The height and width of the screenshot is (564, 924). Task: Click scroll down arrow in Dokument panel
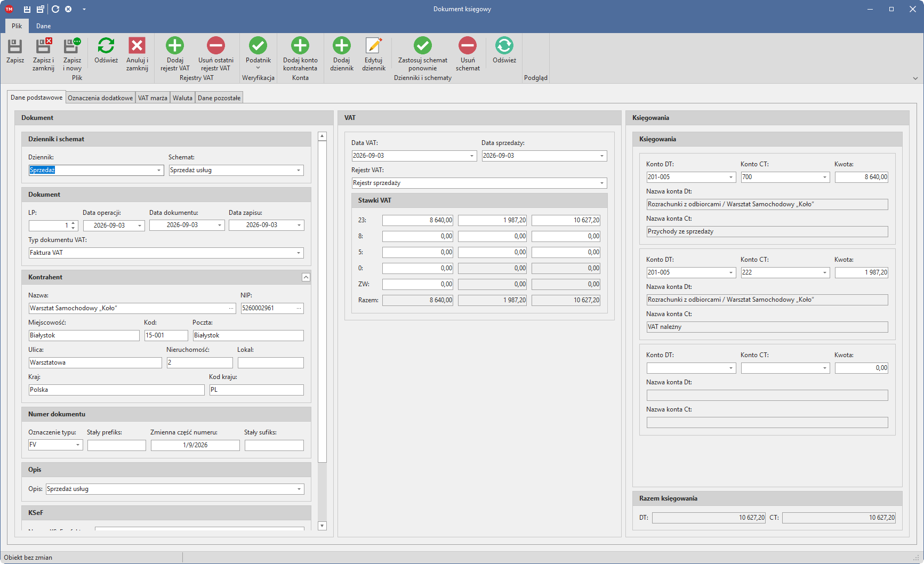[x=322, y=526]
